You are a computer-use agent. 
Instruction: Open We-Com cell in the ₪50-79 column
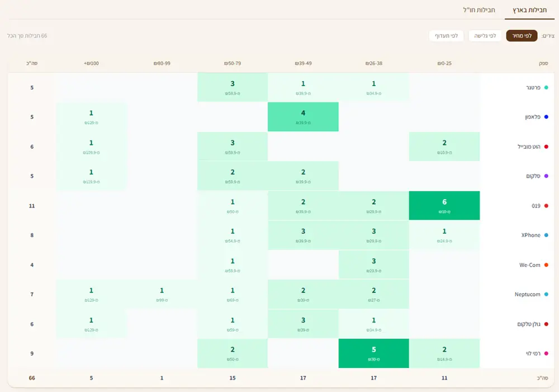click(233, 265)
